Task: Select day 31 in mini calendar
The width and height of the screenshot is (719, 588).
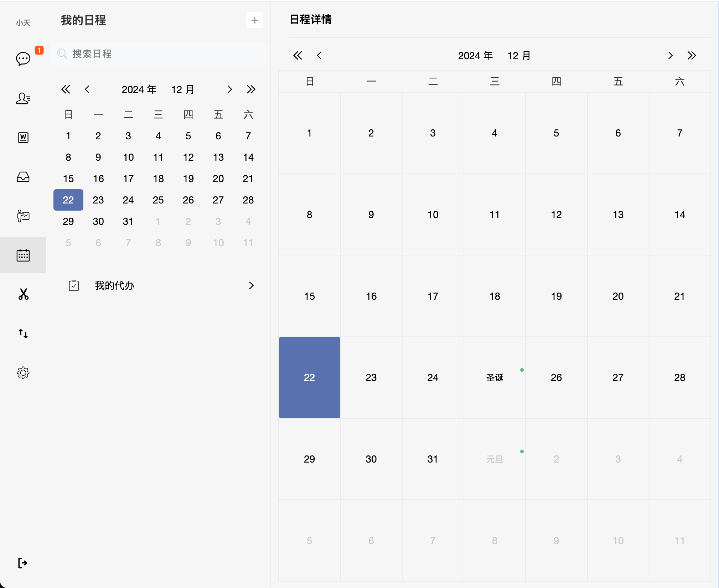Action: pyautogui.click(x=128, y=221)
